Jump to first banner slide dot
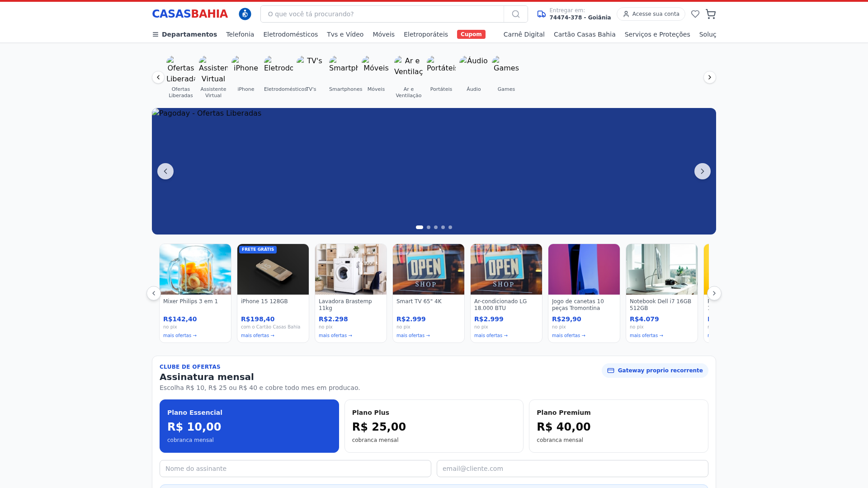Viewport: 868px width, 488px height. [x=420, y=227]
